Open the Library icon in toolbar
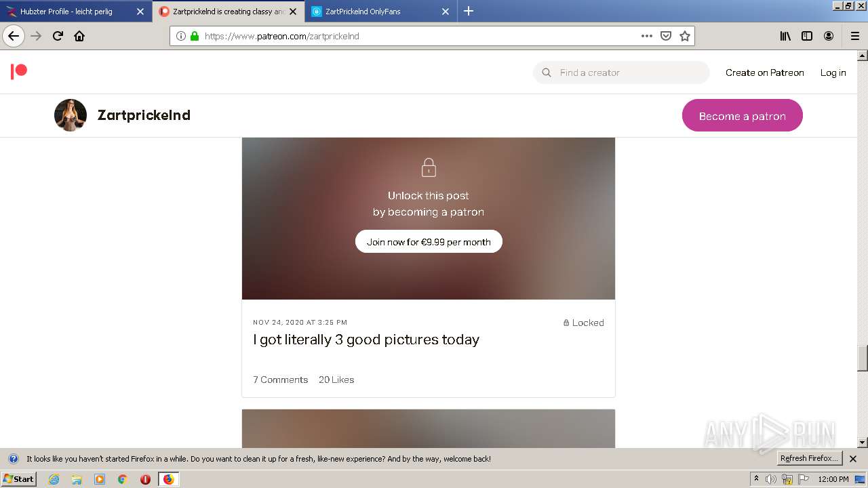Image resolution: width=868 pixels, height=488 pixels. click(x=785, y=36)
